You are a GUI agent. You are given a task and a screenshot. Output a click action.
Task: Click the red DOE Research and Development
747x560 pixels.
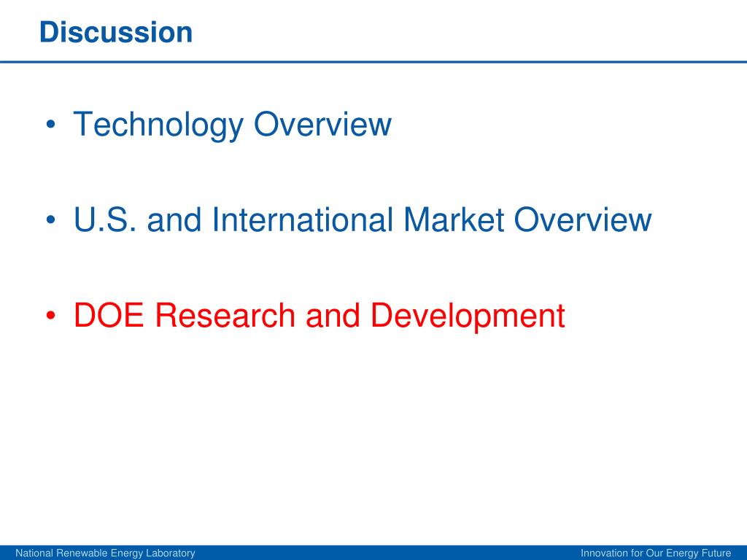[x=320, y=316]
